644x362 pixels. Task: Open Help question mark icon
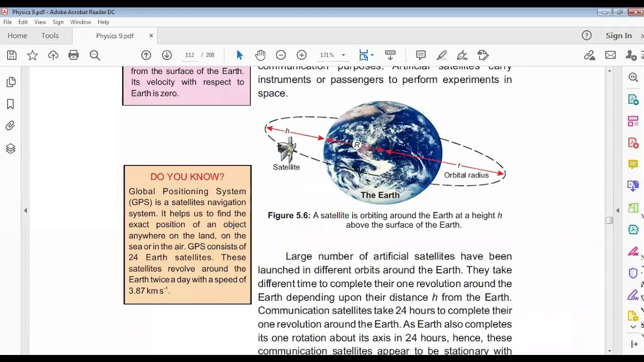[587, 35]
